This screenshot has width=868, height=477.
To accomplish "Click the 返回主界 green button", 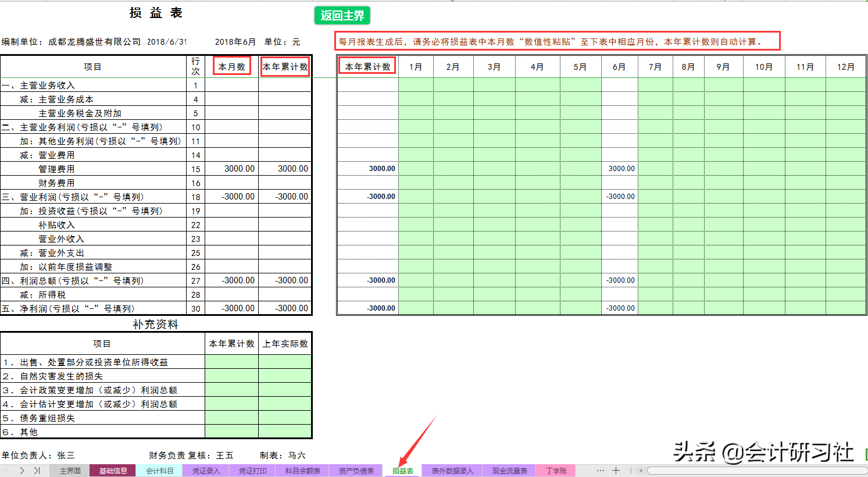I will tap(342, 16).
